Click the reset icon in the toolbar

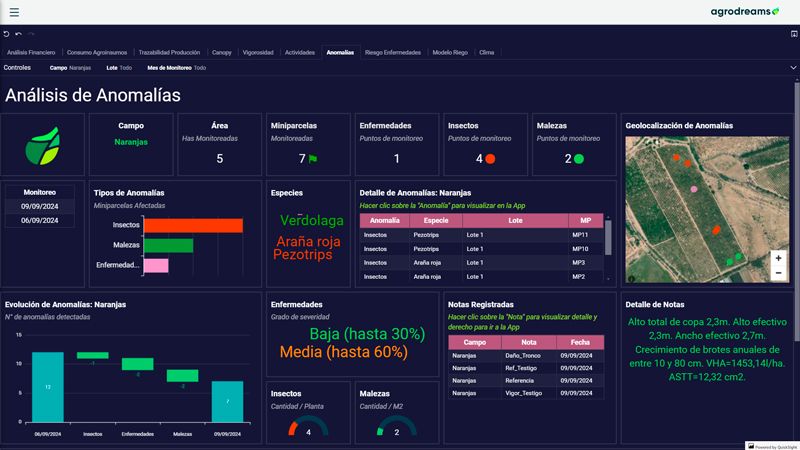(6, 34)
